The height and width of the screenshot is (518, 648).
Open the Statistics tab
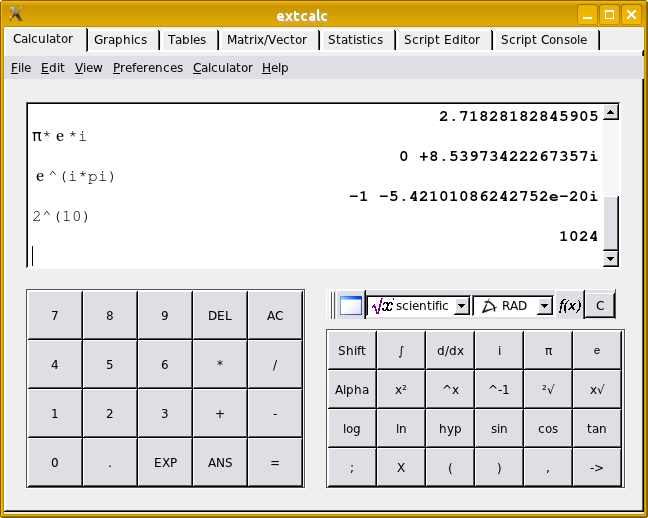tap(355, 40)
